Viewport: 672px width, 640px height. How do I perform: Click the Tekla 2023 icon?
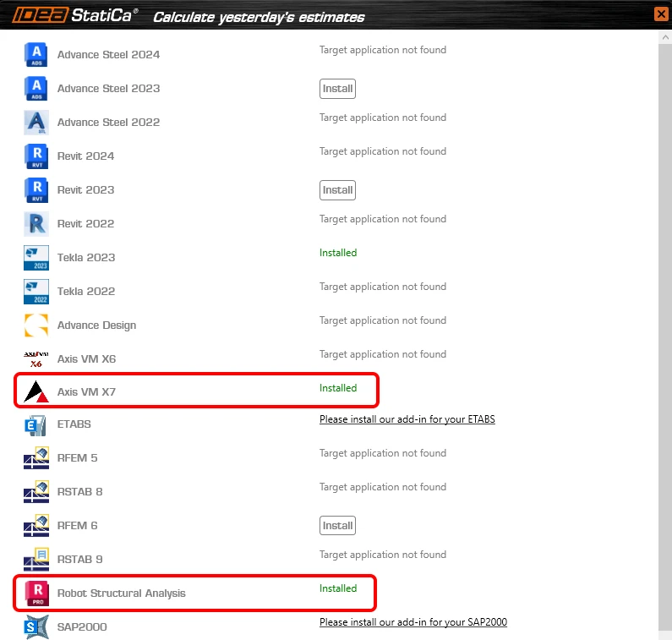(x=36, y=258)
